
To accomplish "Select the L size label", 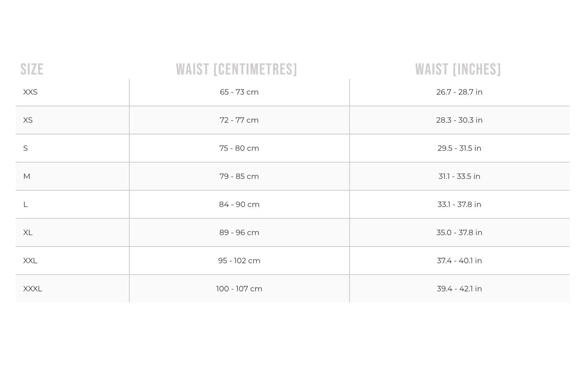I will [x=26, y=204].
